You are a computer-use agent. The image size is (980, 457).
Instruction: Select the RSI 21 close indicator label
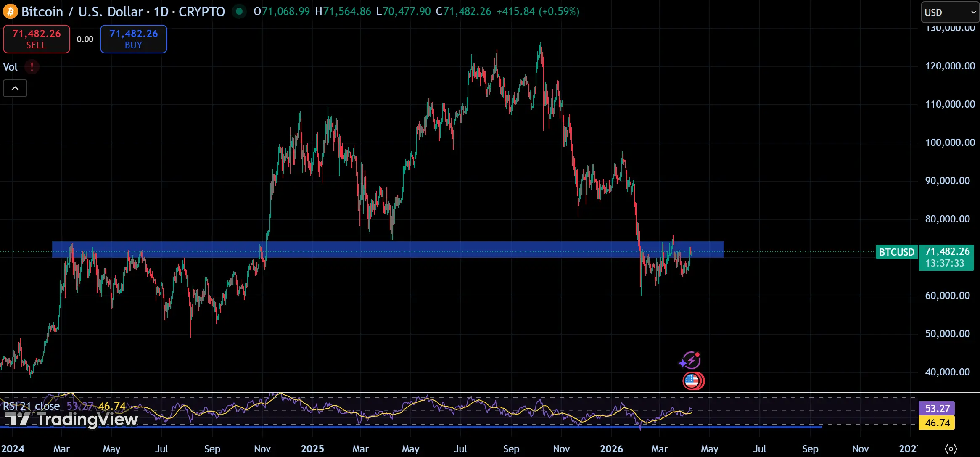(x=32, y=406)
